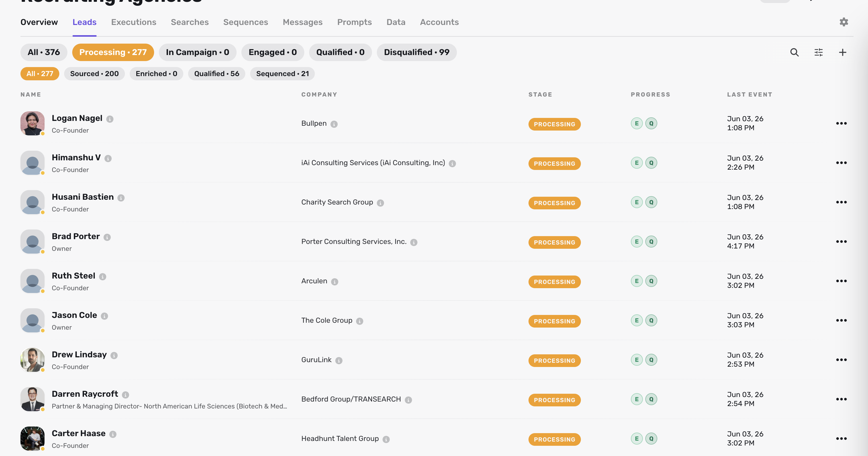Select the In Campaign · 0 filter
The height and width of the screenshot is (456, 868).
click(x=197, y=52)
